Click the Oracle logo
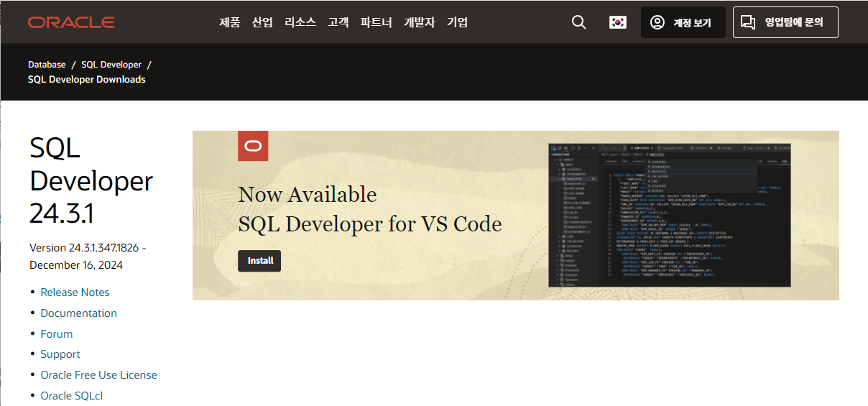868x406 pixels. [x=71, y=22]
